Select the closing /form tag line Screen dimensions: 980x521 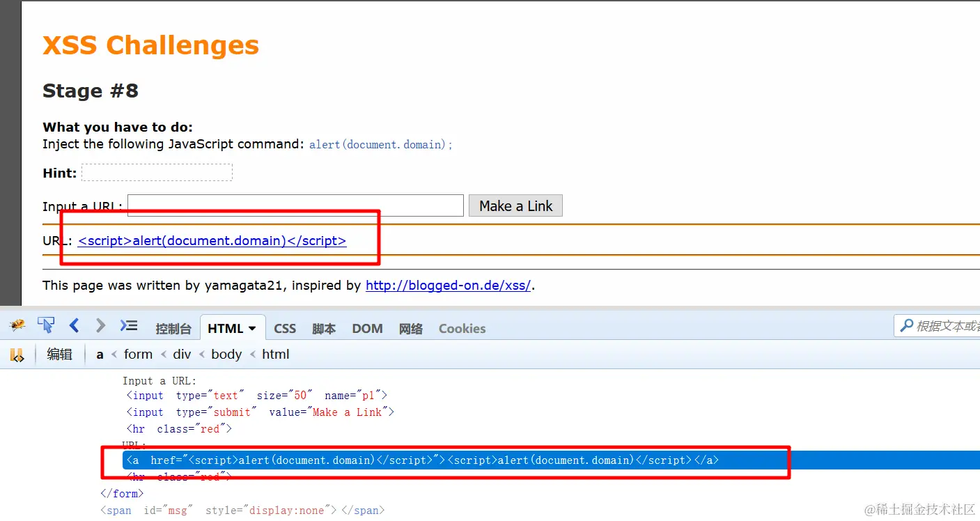point(122,494)
